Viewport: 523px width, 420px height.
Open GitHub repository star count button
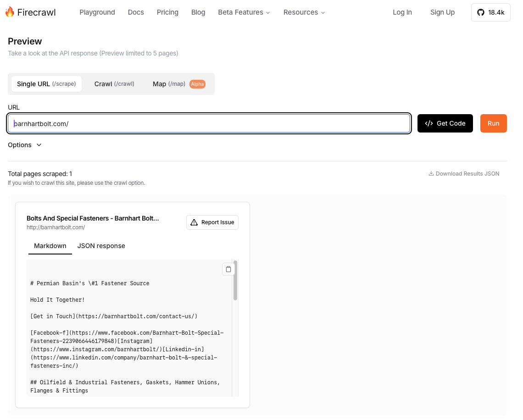pyautogui.click(x=490, y=12)
